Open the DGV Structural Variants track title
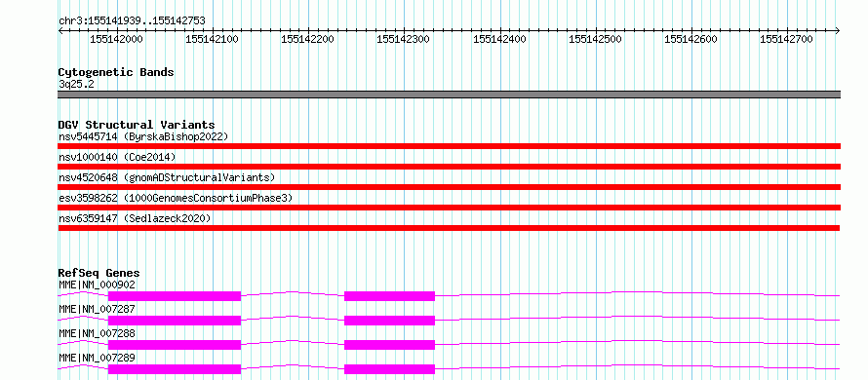The height and width of the screenshot is (380, 868). pyautogui.click(x=137, y=125)
